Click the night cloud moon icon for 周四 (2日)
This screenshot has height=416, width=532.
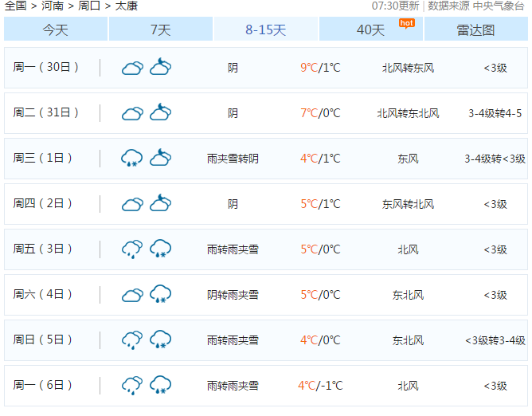click(x=161, y=203)
